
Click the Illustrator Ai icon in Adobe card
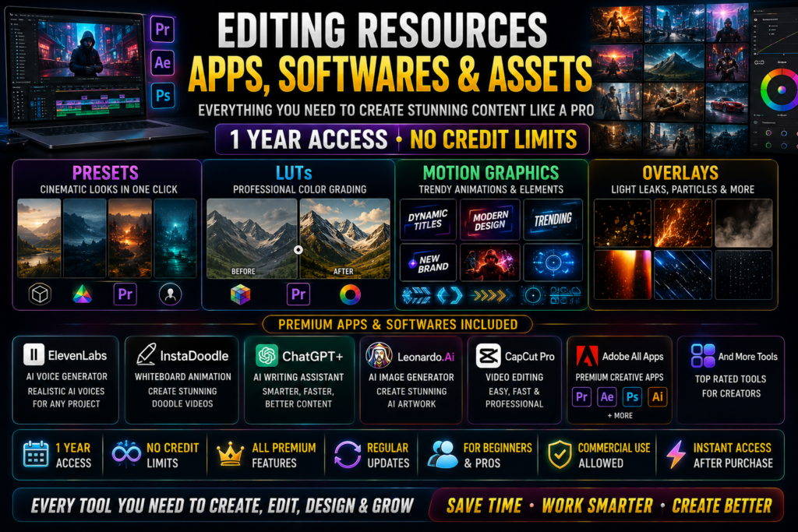658,396
